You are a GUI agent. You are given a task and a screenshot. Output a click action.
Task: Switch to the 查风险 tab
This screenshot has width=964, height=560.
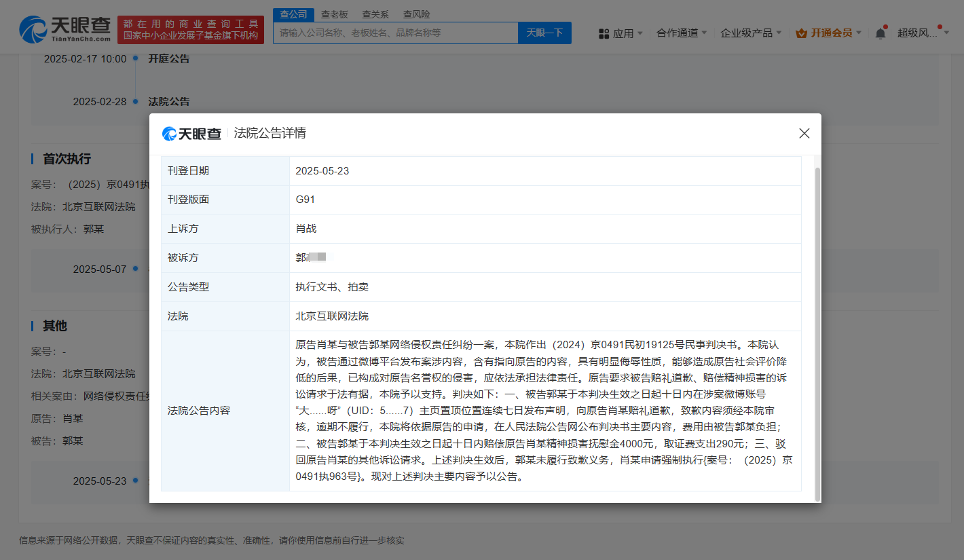click(417, 14)
